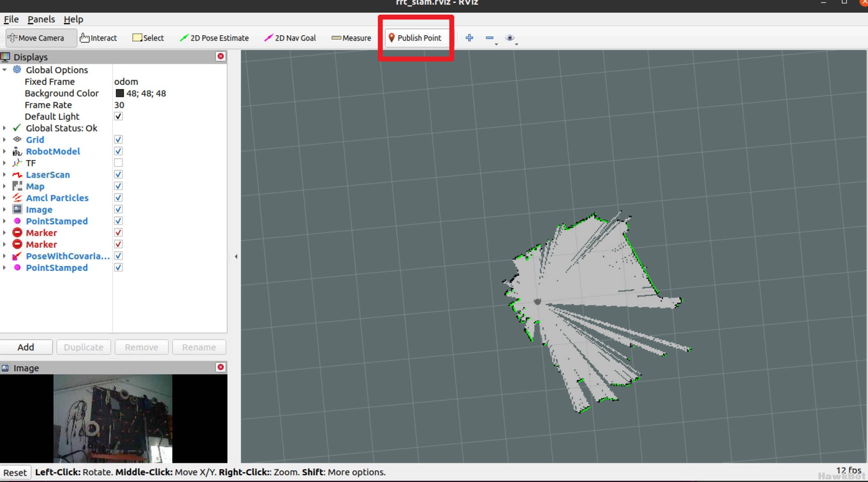Screen dimensions: 868x482
Task: Toggle the LaserScan checkbox
Action: coord(118,175)
